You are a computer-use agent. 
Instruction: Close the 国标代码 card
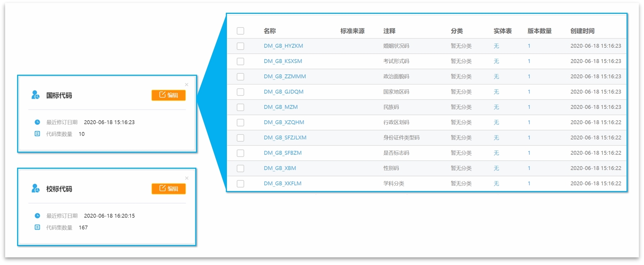click(x=186, y=85)
